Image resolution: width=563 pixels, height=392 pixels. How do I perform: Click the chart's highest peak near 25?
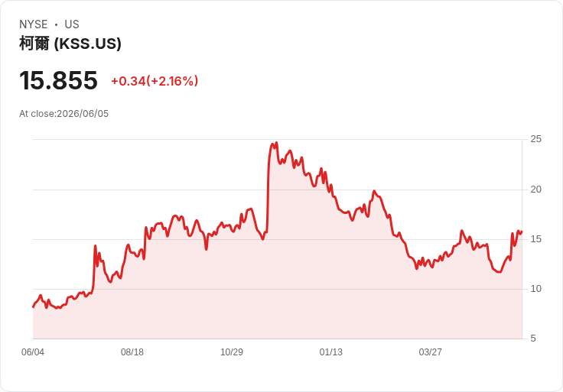pyautogui.click(x=276, y=143)
